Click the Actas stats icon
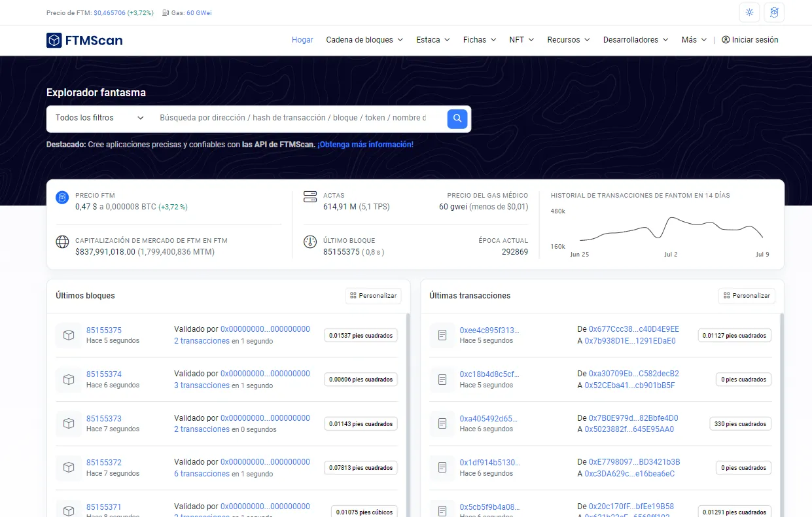Viewport: 812px width, 517px height. 310,196
